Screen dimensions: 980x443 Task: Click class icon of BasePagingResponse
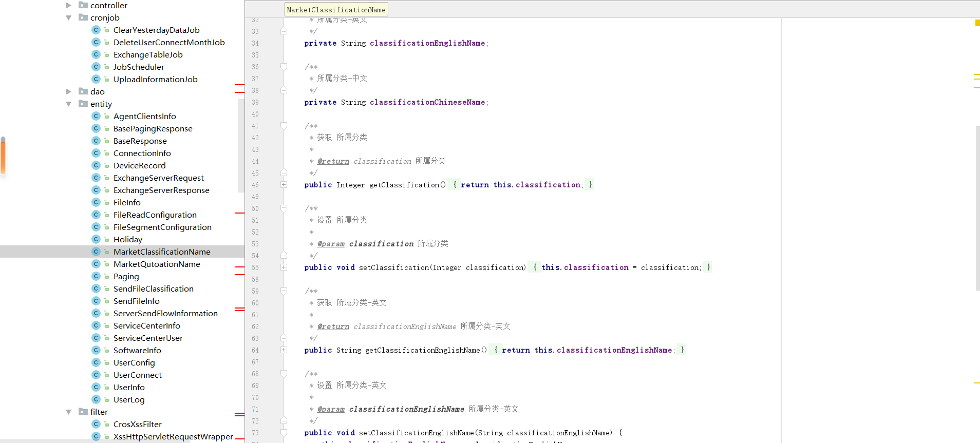[96, 128]
